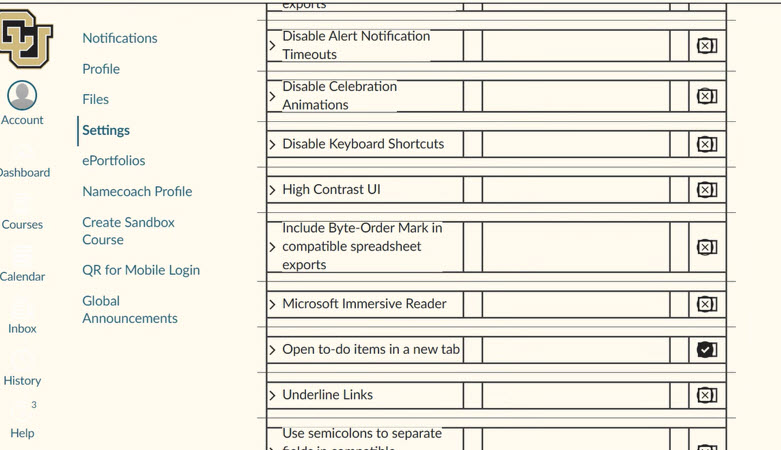The width and height of the screenshot is (781, 450).
Task: Select the Settings link in account menu
Action: (106, 130)
